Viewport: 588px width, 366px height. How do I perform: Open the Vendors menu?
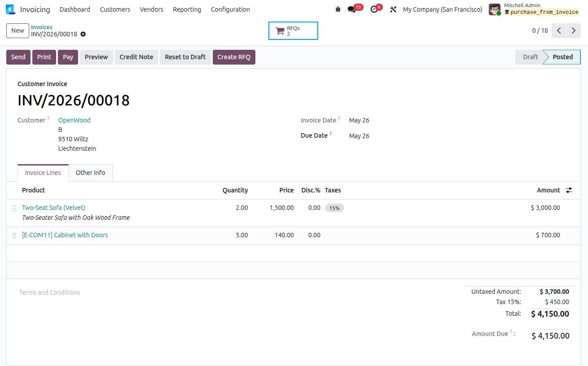click(x=151, y=9)
